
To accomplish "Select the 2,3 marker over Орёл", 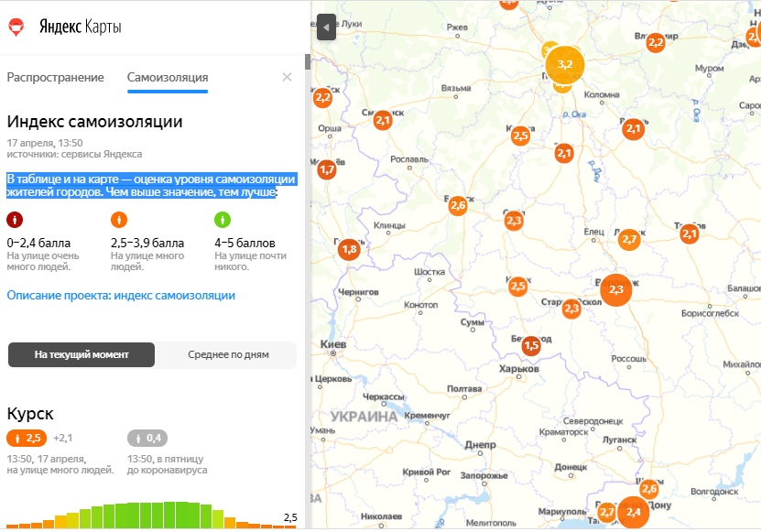I will click(x=514, y=221).
